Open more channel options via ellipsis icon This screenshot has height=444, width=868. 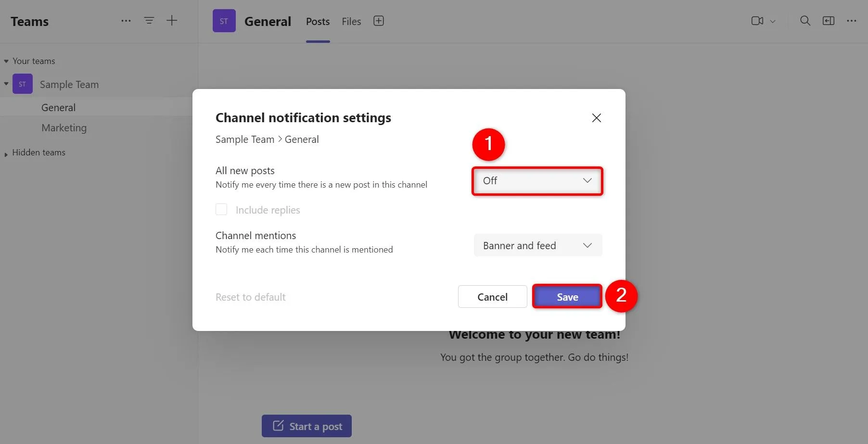coord(852,21)
